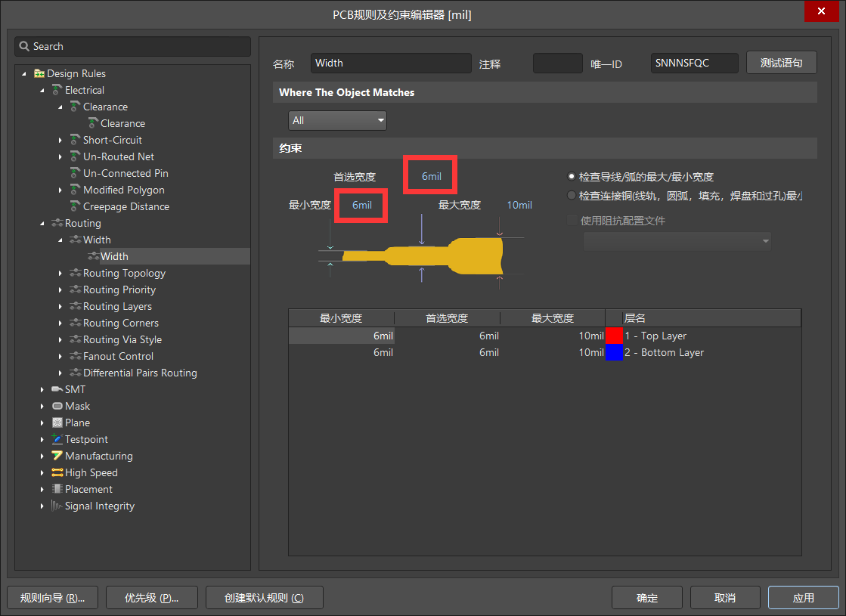Click the Un-Routed Net rule icon

[x=75, y=156]
